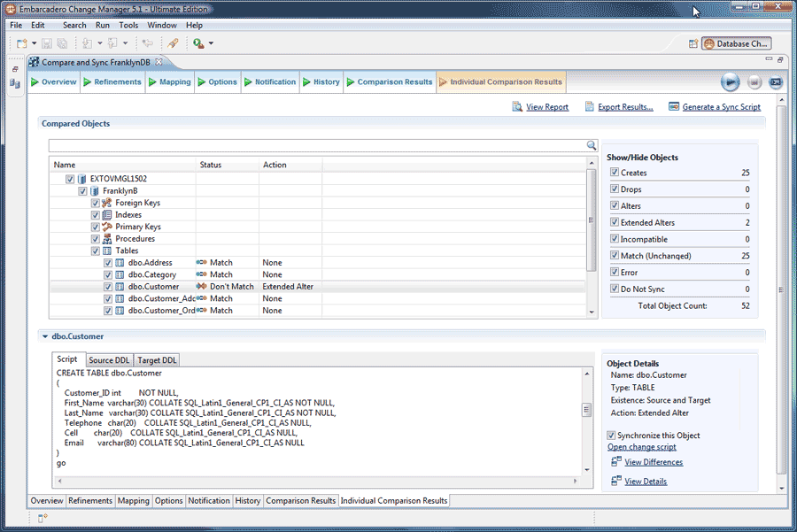Click the Save All toolbar icon
The image size is (797, 532).
click(62, 43)
